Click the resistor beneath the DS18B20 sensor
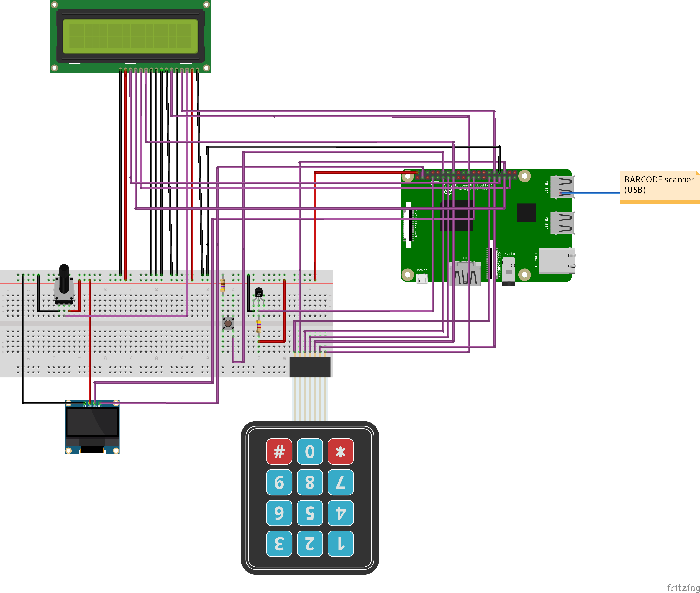700x593 pixels. pos(259,326)
